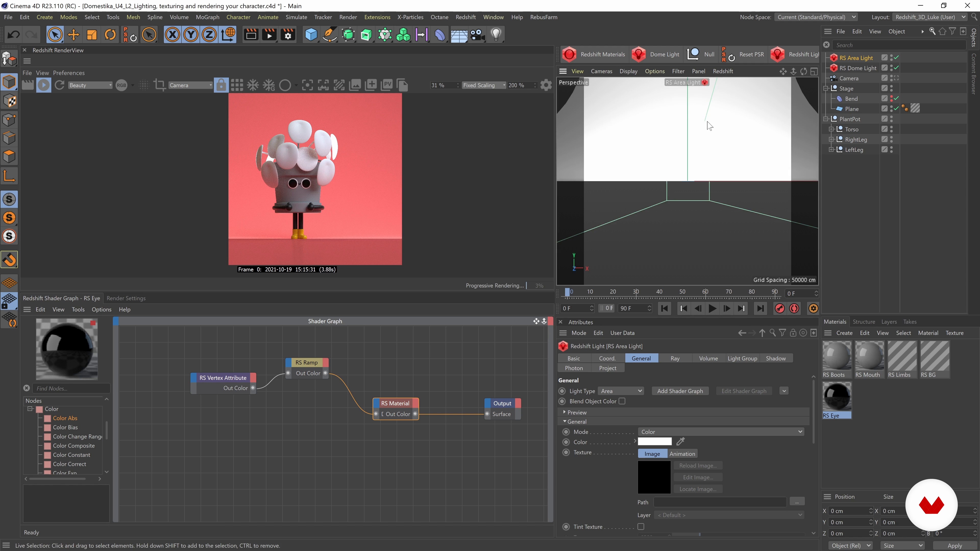Open the Fixed Scaling dropdown
The image size is (980, 551).
coord(484,85)
